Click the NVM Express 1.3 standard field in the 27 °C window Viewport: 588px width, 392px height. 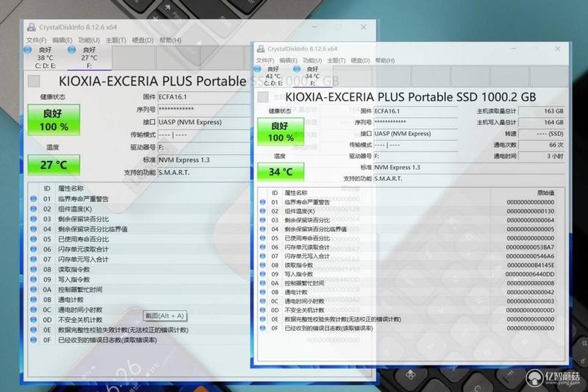204,160
